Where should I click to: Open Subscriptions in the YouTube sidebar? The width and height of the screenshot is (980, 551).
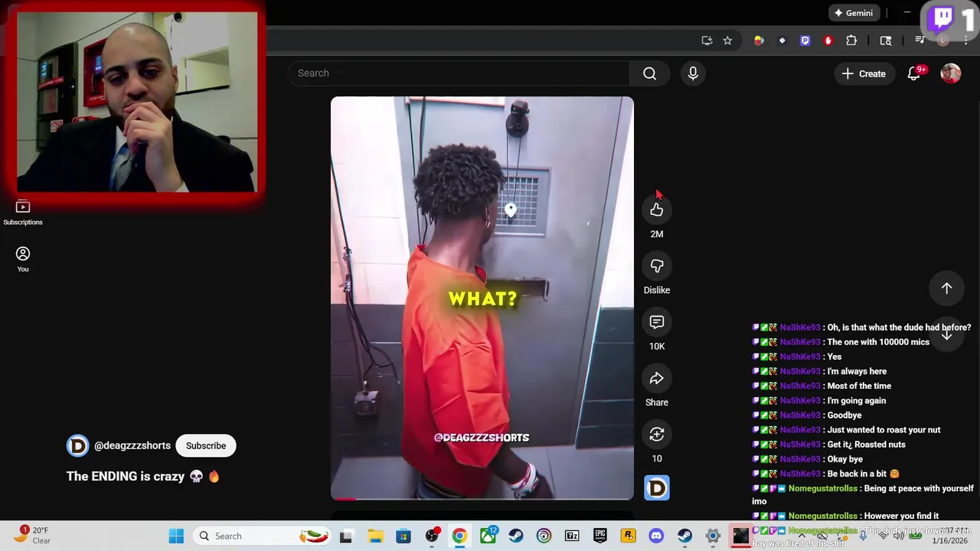tap(23, 213)
